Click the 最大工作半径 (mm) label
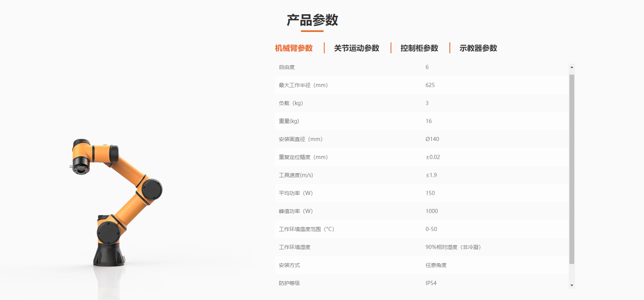The width and height of the screenshot is (644, 300). (x=303, y=85)
